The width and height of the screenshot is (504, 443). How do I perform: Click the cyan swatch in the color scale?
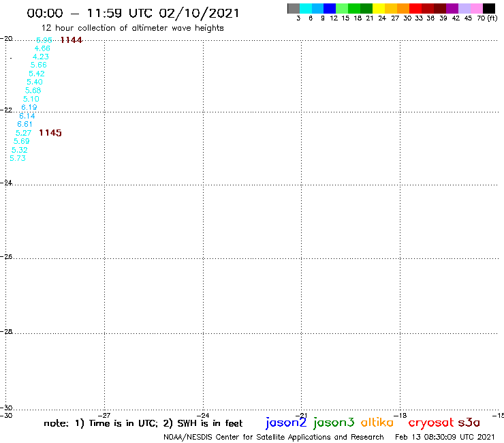[x=305, y=8]
